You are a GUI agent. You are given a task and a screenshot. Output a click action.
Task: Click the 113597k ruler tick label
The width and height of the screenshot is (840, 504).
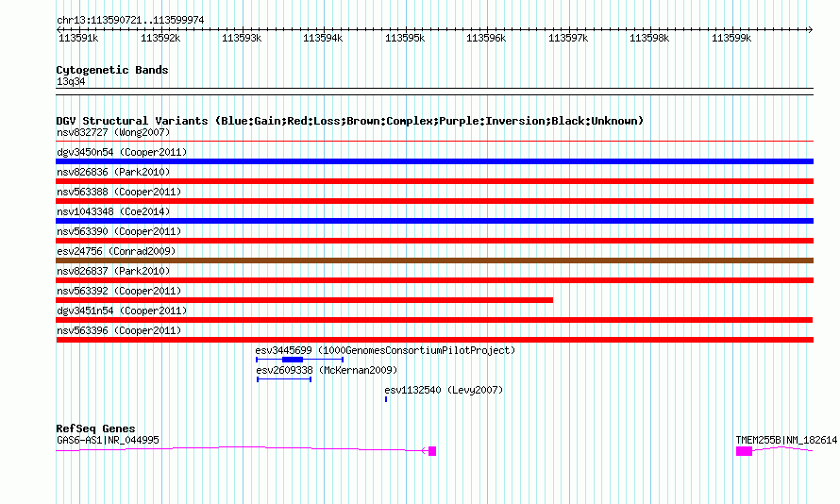tap(568, 38)
